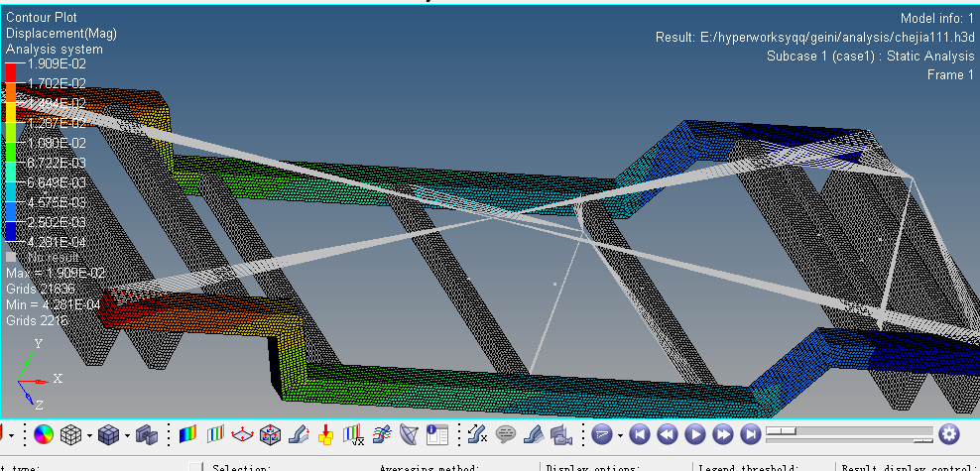
Task: Click the red legend color band
Action: click(11, 73)
